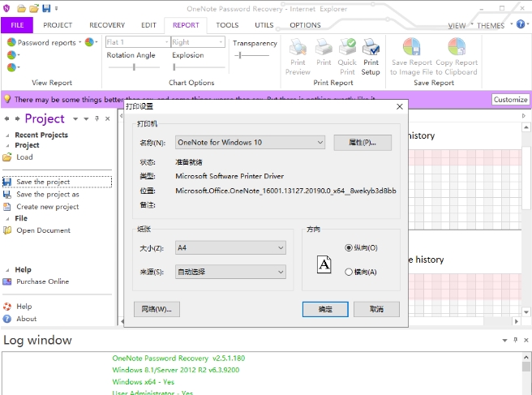The width and height of the screenshot is (532, 395).
Task: Switch to the TOOLS tab
Action: (x=227, y=25)
